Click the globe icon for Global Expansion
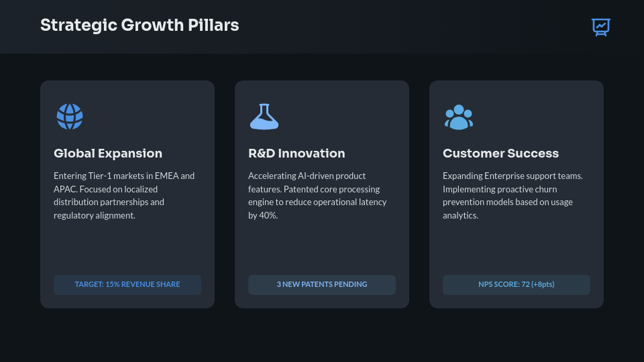This screenshot has width=644, height=362. pyautogui.click(x=70, y=117)
